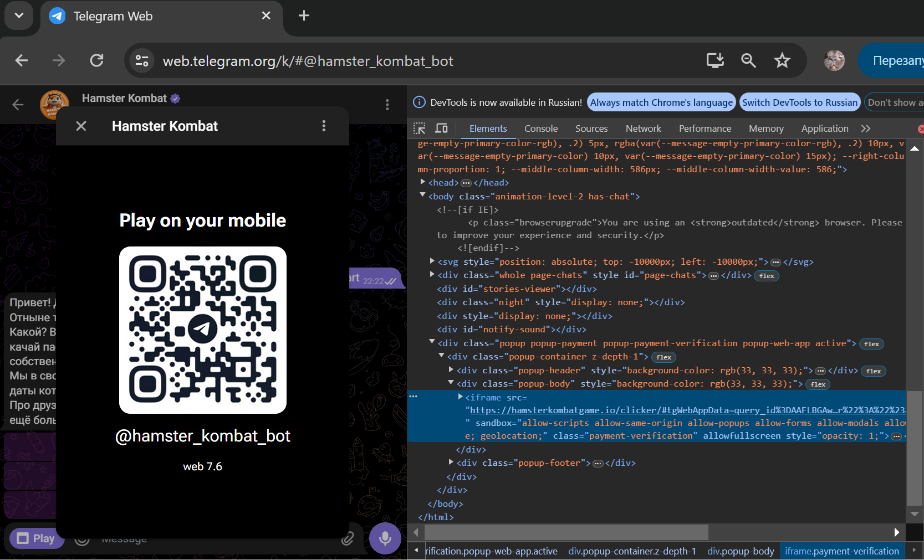This screenshot has height=560, width=924.
Task: Click the @hamster_kombat_bot text
Action: coord(203,436)
